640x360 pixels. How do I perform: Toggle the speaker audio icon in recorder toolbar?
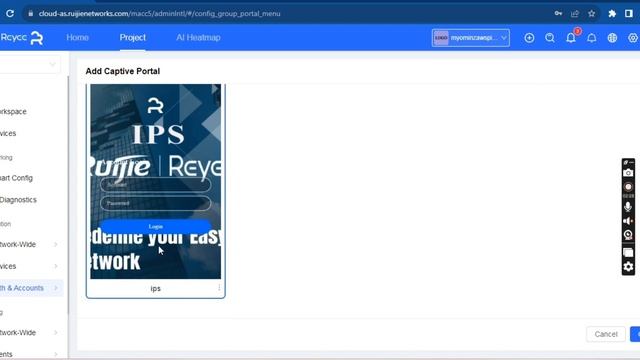click(628, 221)
